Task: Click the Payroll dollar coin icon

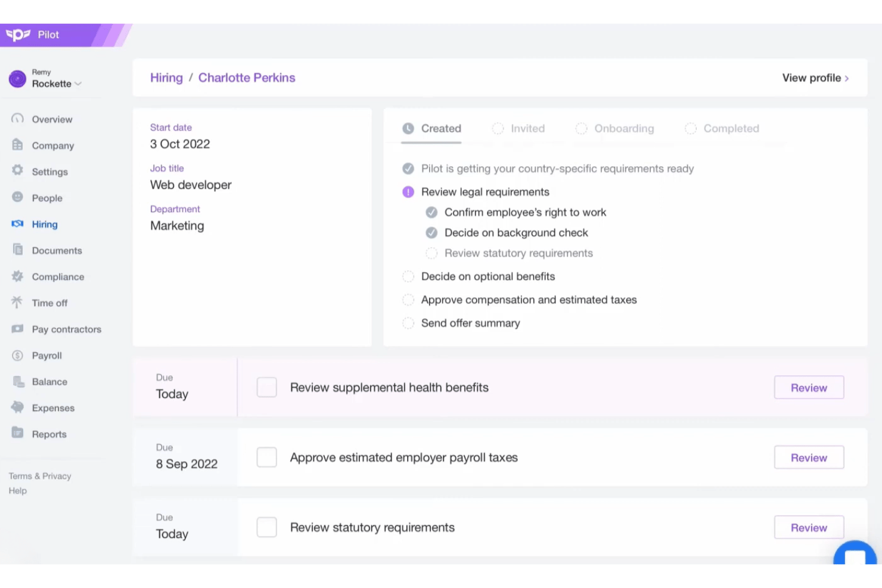Action: tap(17, 355)
